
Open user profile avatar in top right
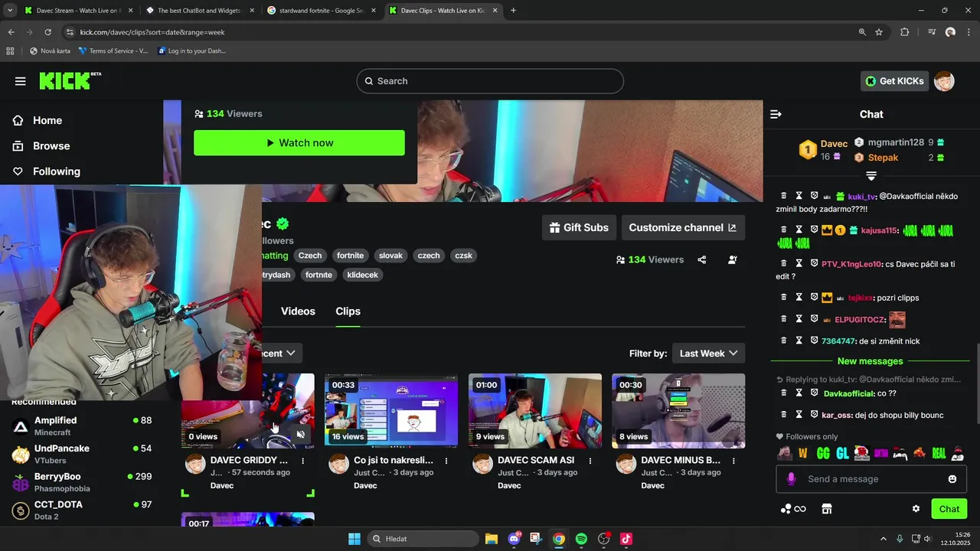click(944, 81)
